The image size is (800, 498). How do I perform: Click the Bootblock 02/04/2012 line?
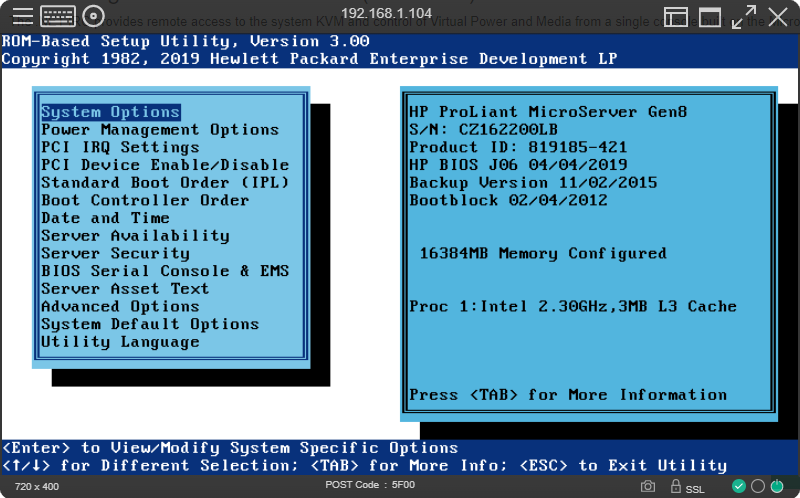tap(509, 201)
